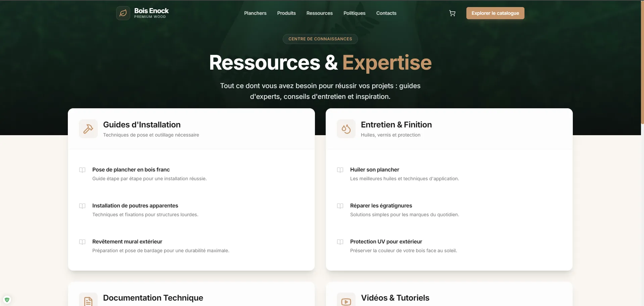The image size is (644, 306).
Task: Open the Installation de poutres apparentes guide
Action: click(135, 205)
